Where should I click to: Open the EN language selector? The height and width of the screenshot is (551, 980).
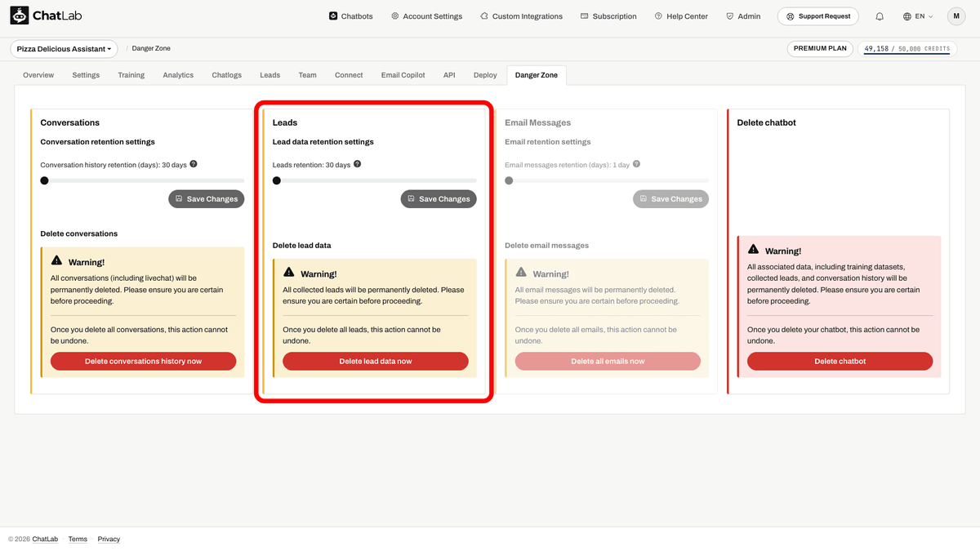point(918,16)
